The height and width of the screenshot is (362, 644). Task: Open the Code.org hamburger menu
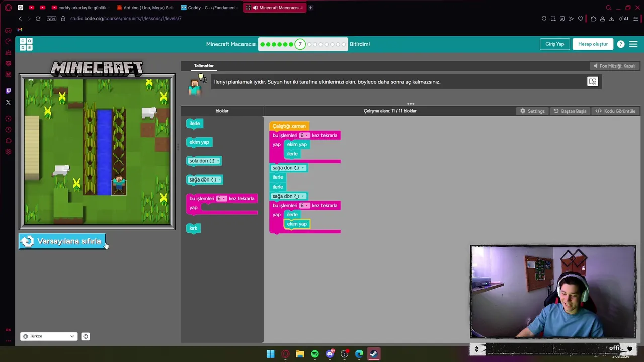point(633,44)
